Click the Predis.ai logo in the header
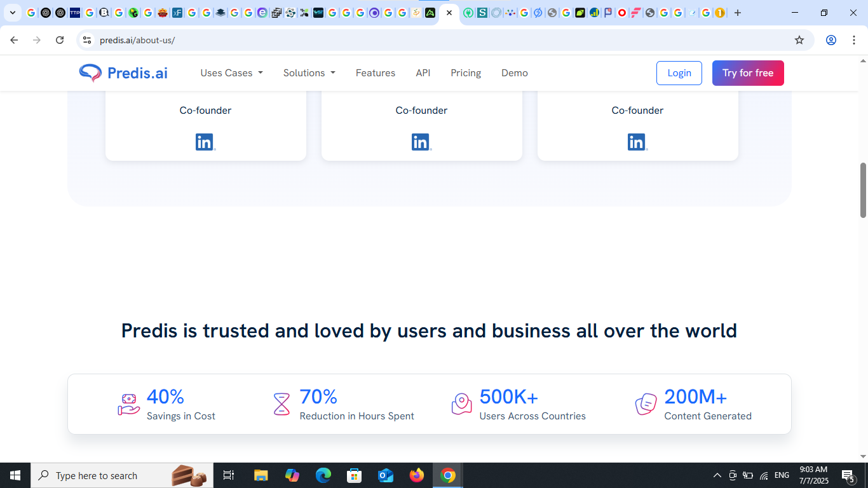Screen dimensions: 868x488 coord(123,73)
